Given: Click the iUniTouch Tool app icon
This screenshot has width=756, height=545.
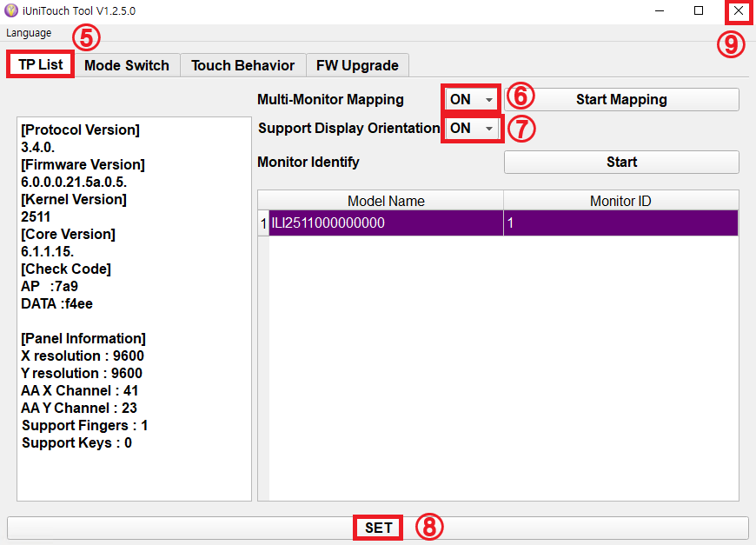Looking at the screenshot, I should (10, 11).
